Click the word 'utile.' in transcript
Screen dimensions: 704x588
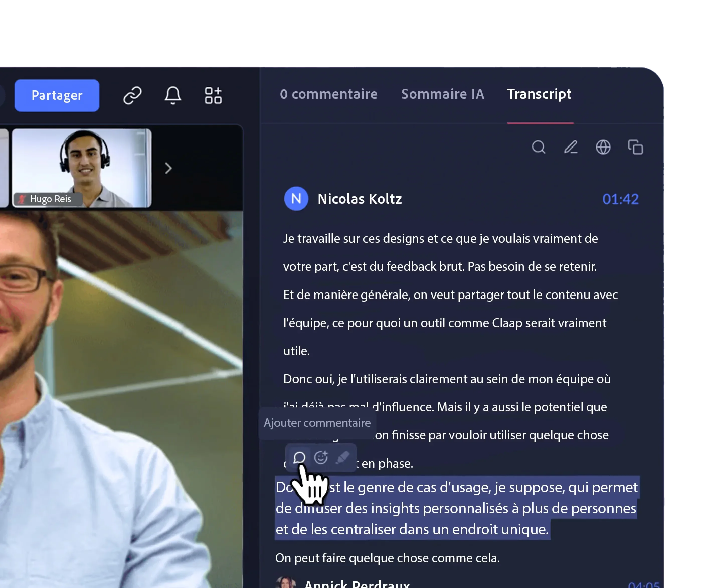(x=297, y=351)
